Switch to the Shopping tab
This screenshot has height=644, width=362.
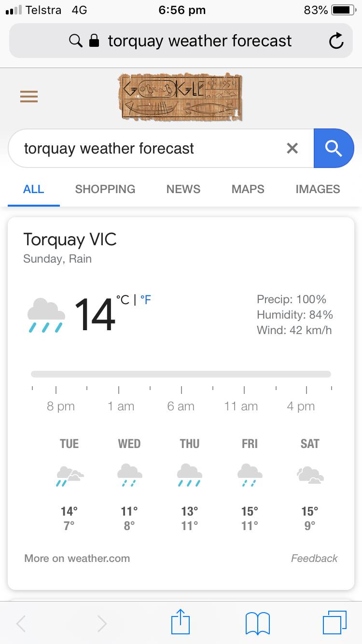click(105, 189)
